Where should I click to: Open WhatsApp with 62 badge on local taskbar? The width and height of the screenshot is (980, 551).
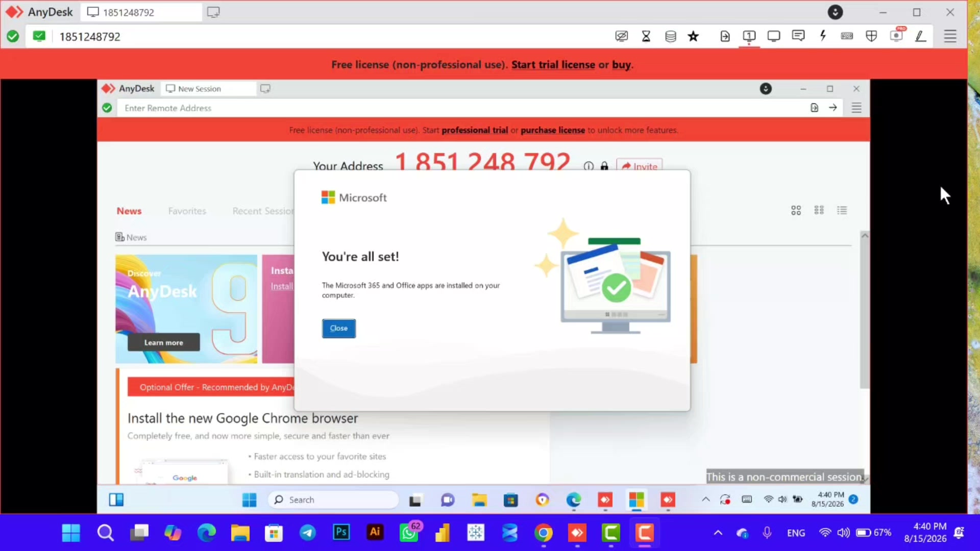coord(409,532)
